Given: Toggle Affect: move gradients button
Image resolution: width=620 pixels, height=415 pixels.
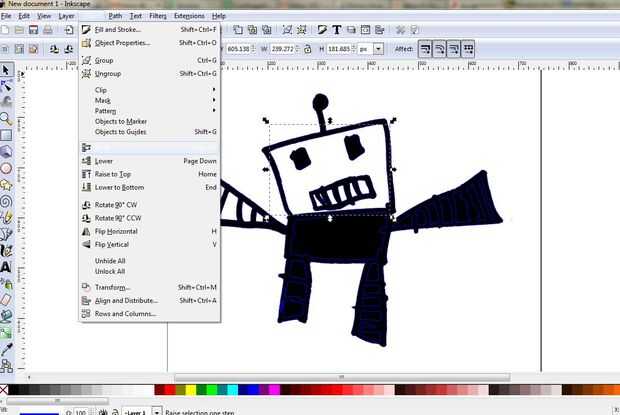Looking at the screenshot, I should (454, 49).
